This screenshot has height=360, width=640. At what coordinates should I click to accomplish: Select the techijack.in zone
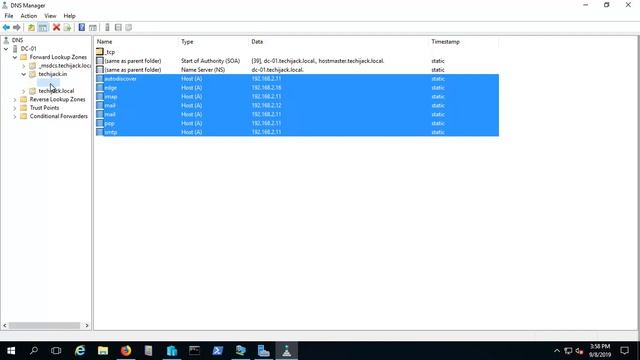tap(53, 74)
